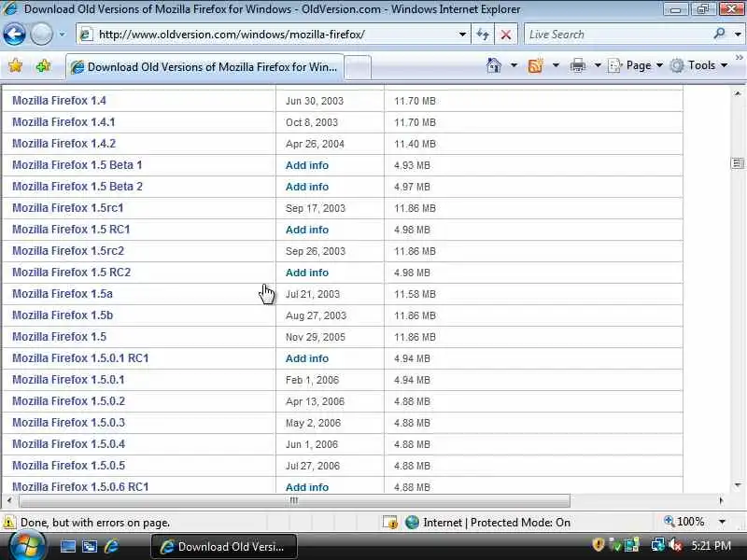Open the recent pages dropdown arrow
The height and width of the screenshot is (560, 747).
62,35
